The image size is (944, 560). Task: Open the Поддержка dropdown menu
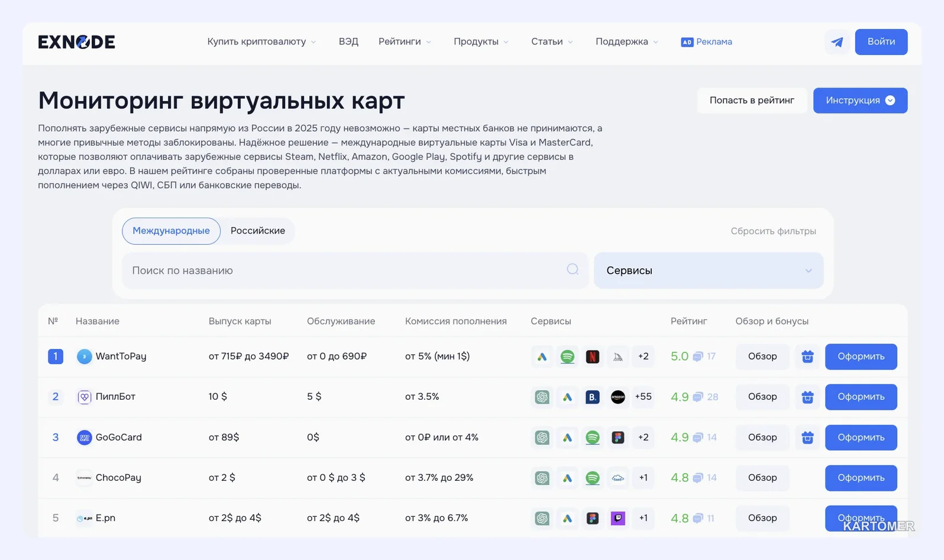pos(627,42)
